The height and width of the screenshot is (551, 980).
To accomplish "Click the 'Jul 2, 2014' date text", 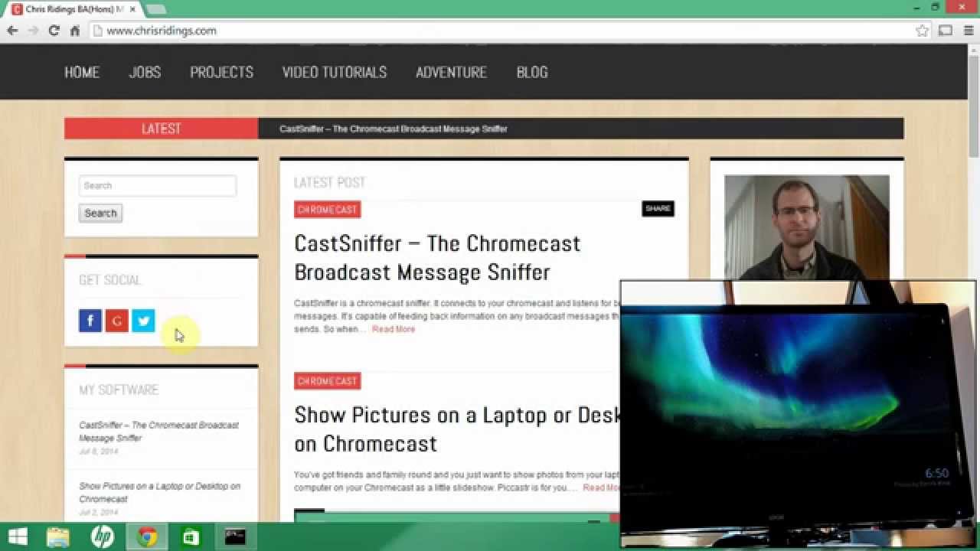I will click(99, 512).
